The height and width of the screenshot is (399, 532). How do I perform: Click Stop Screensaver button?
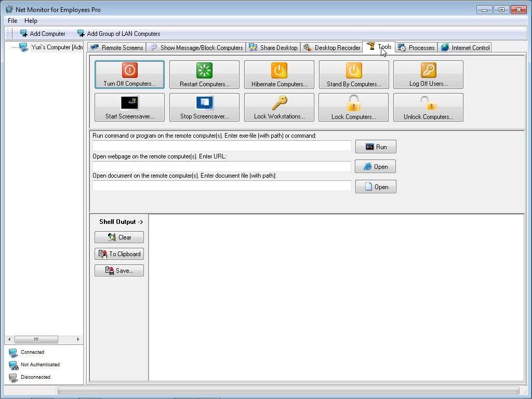point(204,107)
